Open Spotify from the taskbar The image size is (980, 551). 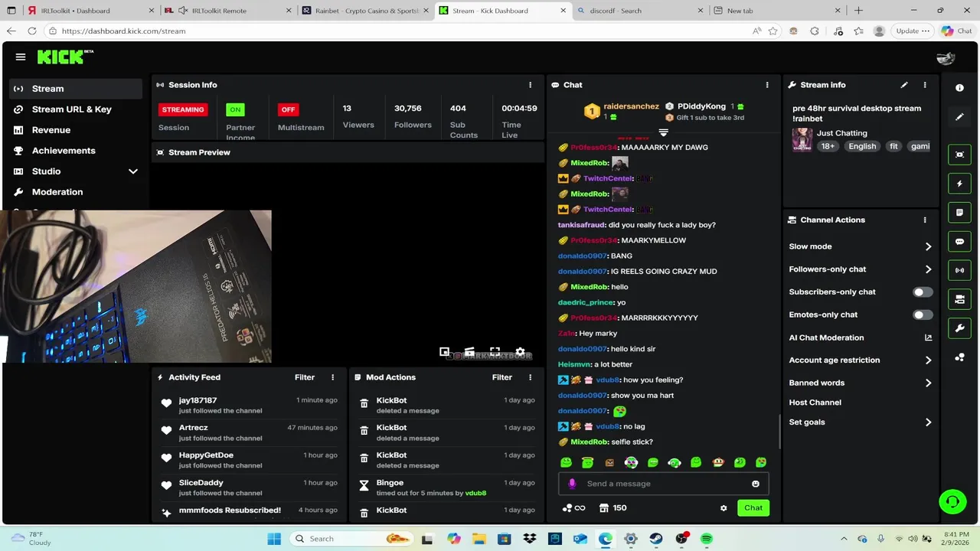[707, 539]
